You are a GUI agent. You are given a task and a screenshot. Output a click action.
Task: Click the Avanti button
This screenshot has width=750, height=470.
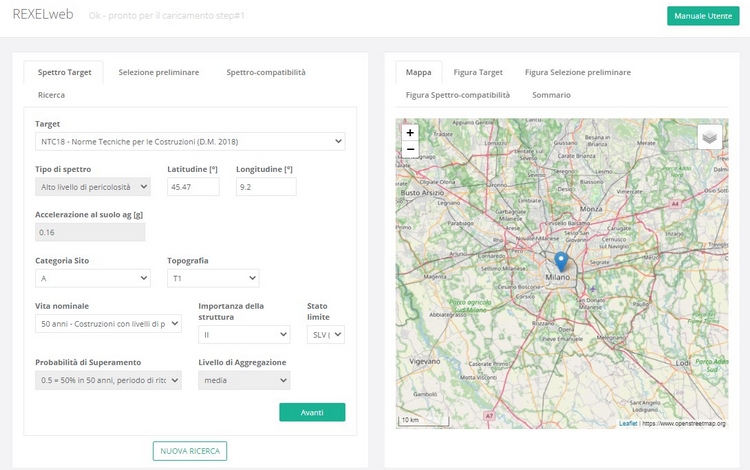(312, 412)
